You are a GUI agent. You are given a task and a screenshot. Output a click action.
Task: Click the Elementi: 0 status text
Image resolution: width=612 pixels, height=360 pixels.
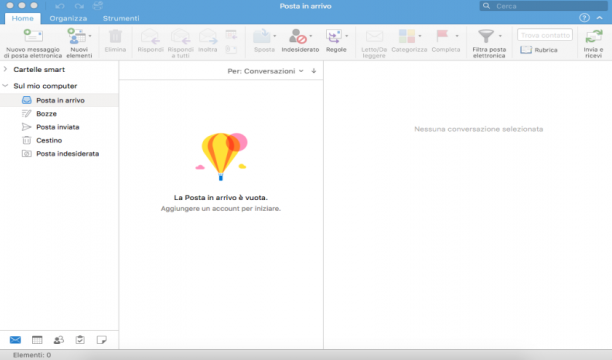[x=32, y=355]
